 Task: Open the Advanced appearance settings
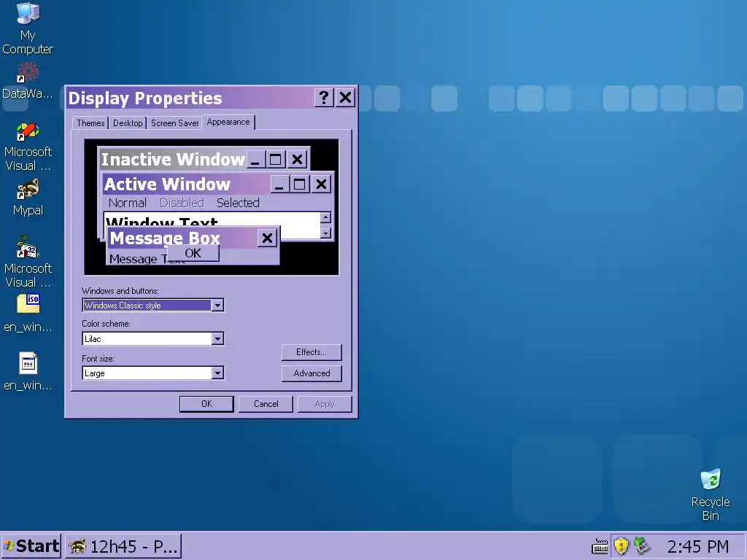[x=311, y=373]
